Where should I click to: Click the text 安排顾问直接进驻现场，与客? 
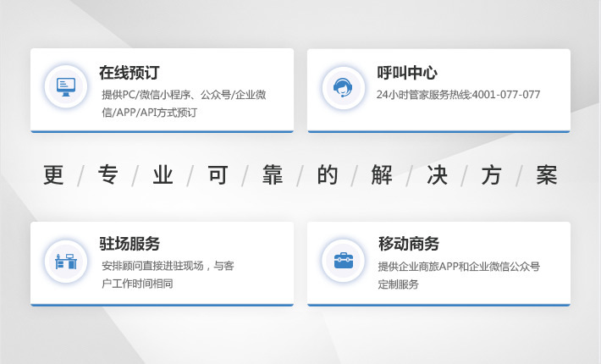[x=168, y=266]
